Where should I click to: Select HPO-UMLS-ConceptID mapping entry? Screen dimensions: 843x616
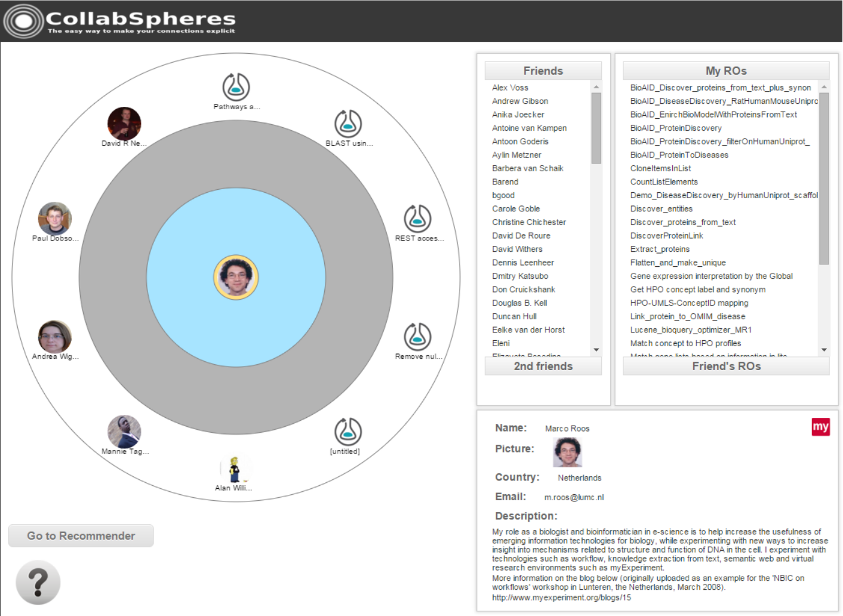coord(689,303)
